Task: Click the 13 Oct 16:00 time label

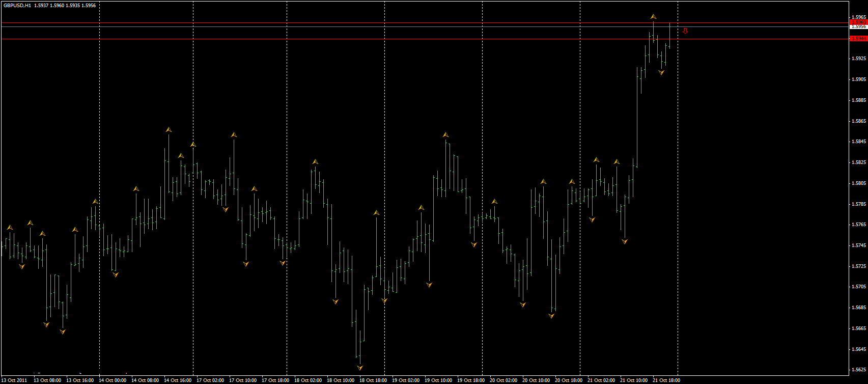Action: click(x=80, y=380)
